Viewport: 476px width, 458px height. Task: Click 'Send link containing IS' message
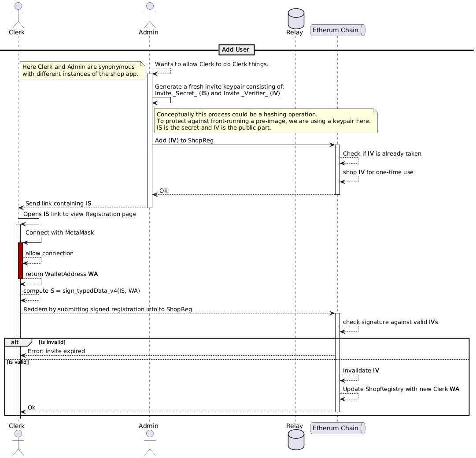[58, 204]
